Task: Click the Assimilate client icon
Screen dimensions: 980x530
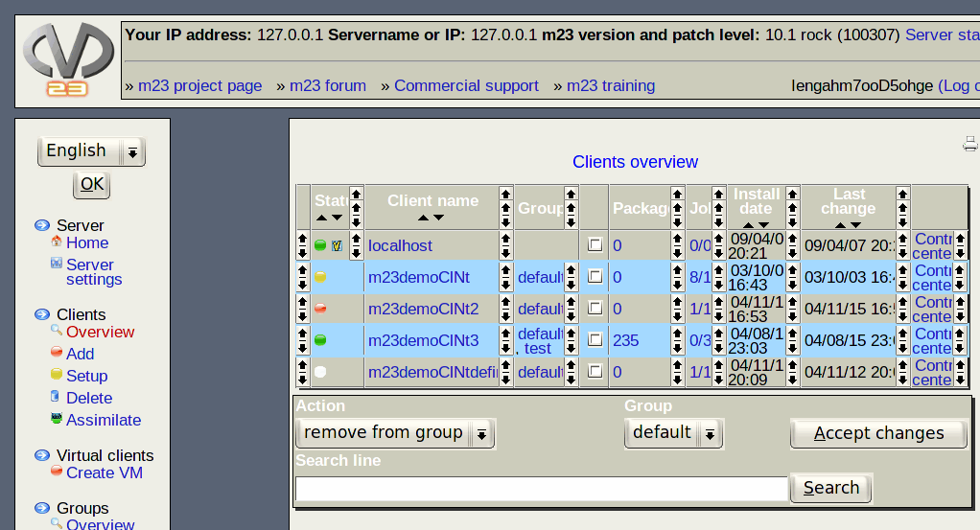Action: [57, 419]
